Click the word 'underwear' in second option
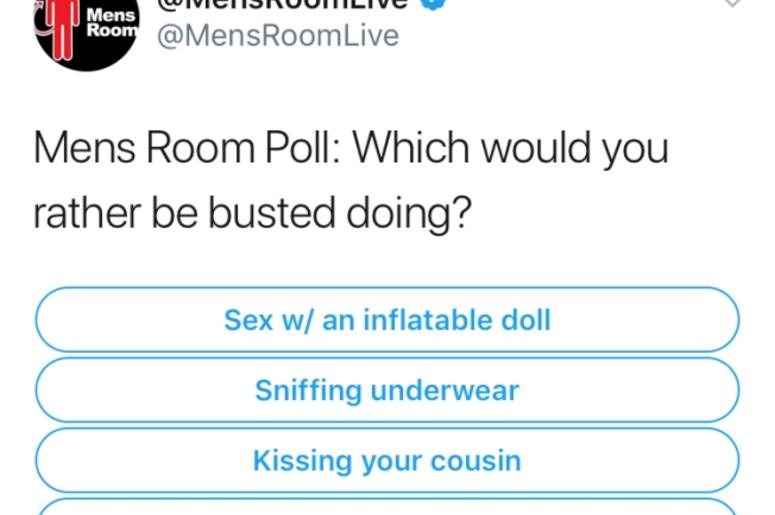This screenshot has height=515, width=775. (x=445, y=390)
